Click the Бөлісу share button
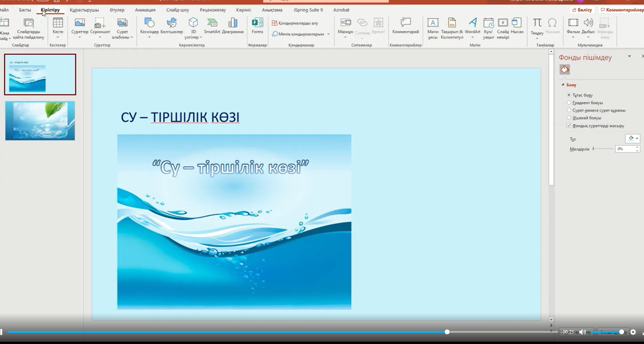Screen dimensions: 644x344 pyautogui.click(x=582, y=10)
